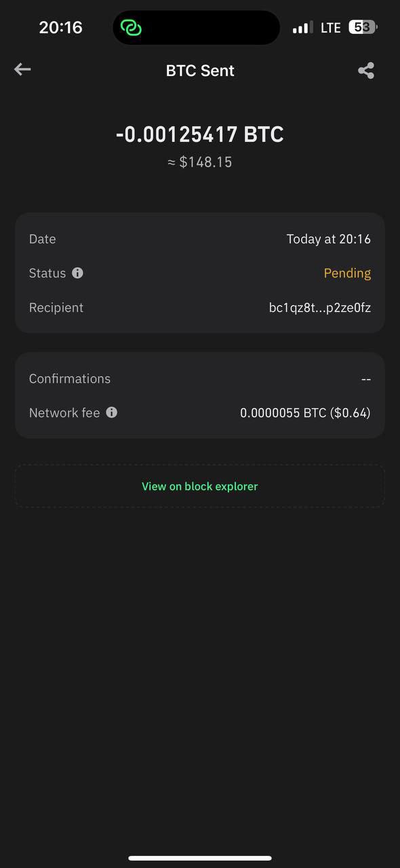Tap the 0.0000055 BTC ($0.64) fee value

305,412
